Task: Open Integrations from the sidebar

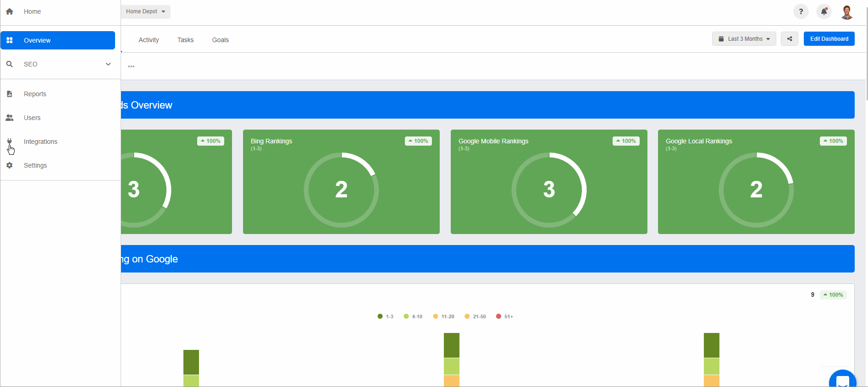Action: click(x=40, y=142)
